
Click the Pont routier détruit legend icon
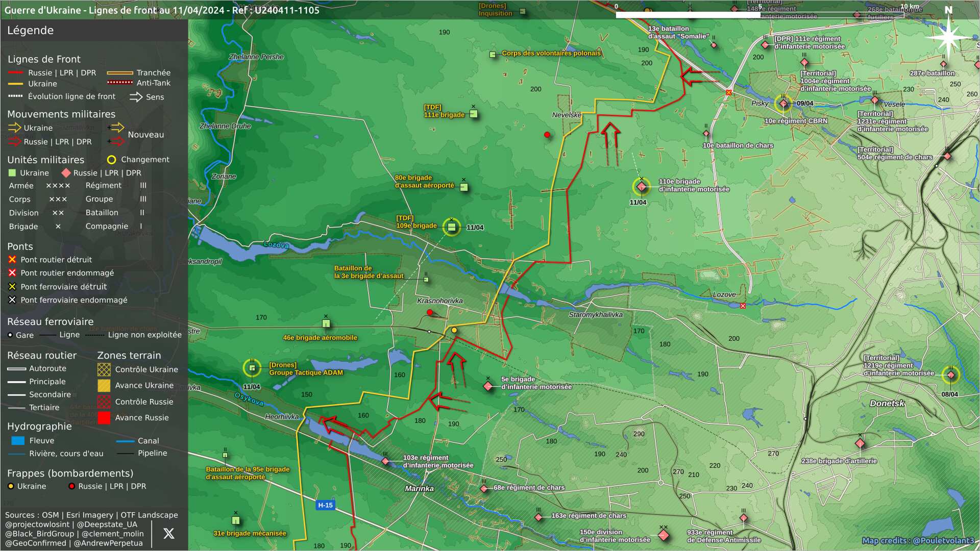(12, 260)
